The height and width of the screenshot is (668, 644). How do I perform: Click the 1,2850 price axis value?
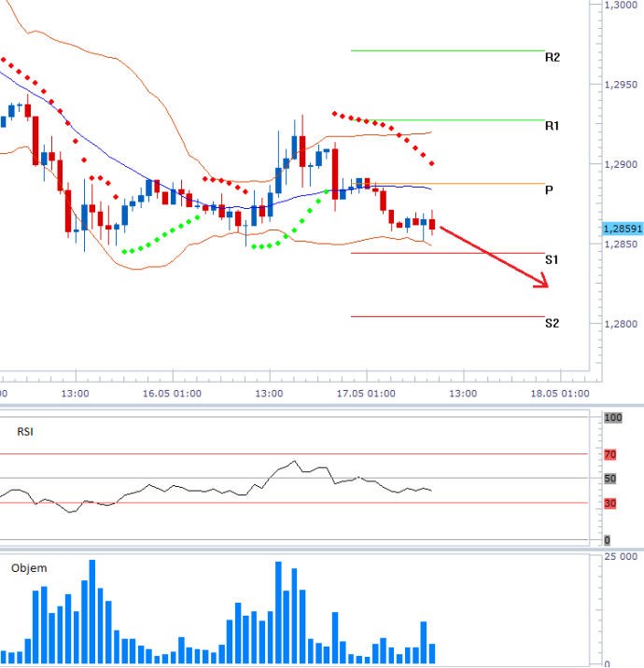(621, 244)
